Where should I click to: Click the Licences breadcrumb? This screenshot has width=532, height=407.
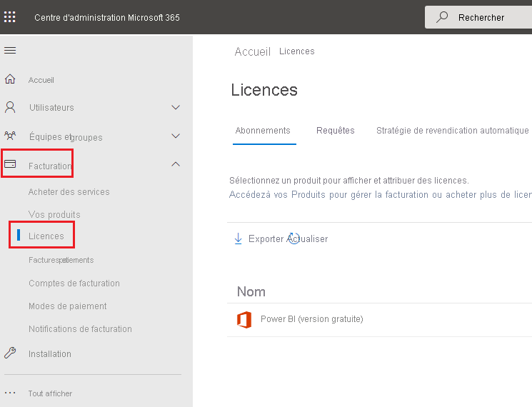(x=297, y=51)
